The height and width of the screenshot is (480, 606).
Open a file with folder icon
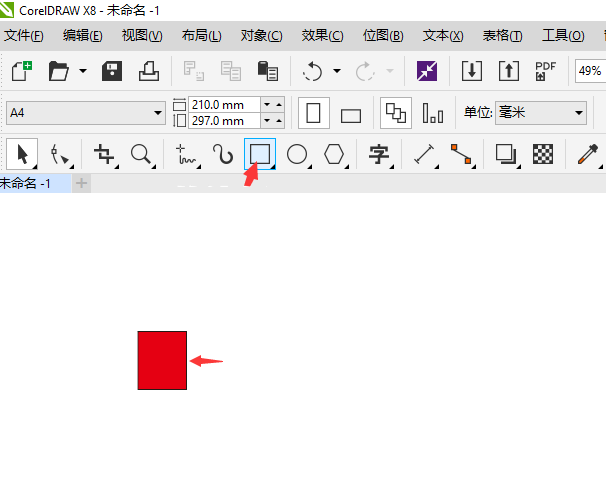pyautogui.click(x=59, y=71)
